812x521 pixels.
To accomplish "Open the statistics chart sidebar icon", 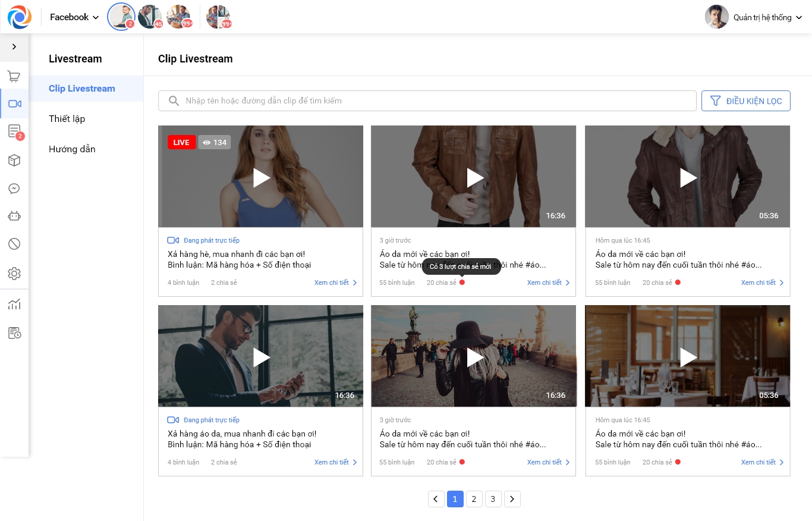I will coord(14,305).
